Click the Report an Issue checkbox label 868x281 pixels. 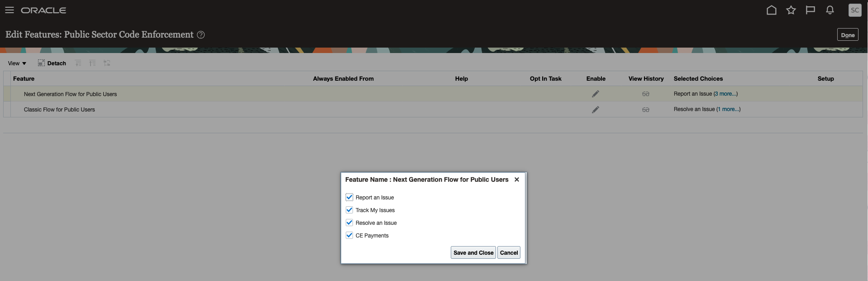[375, 198]
